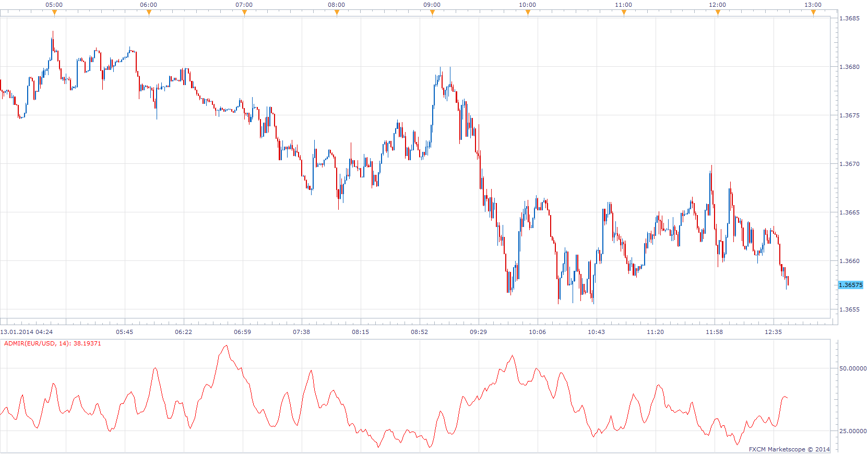Click the 09:29 time axis label
868x454 pixels.
(479, 332)
